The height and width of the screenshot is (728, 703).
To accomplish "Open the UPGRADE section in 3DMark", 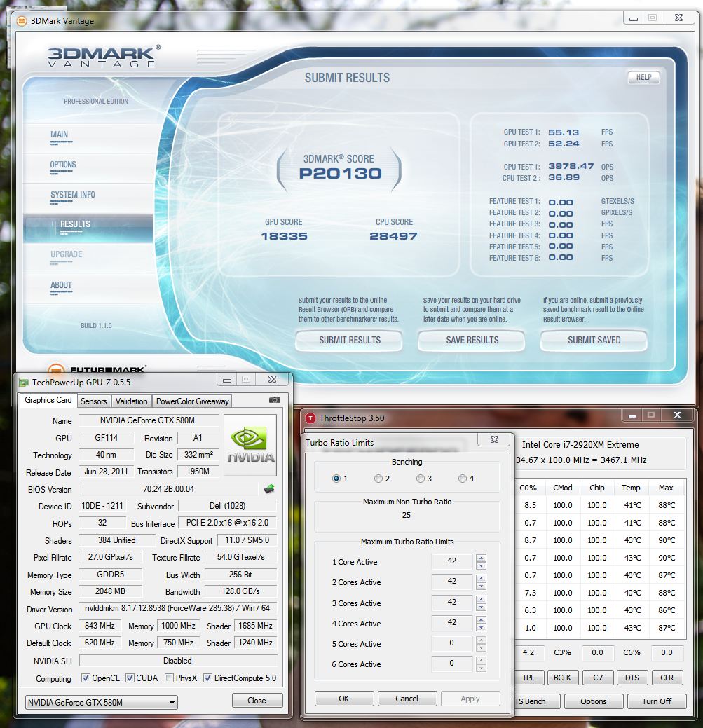I will tap(67, 254).
